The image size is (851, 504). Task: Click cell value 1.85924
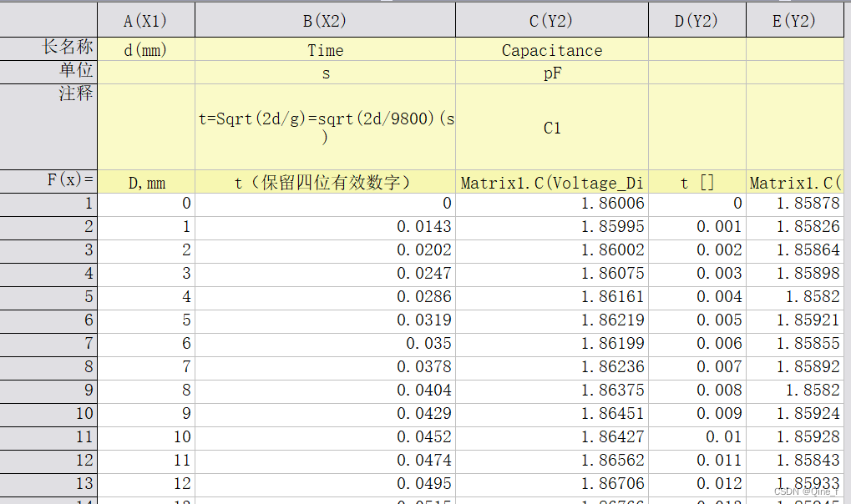pos(795,415)
